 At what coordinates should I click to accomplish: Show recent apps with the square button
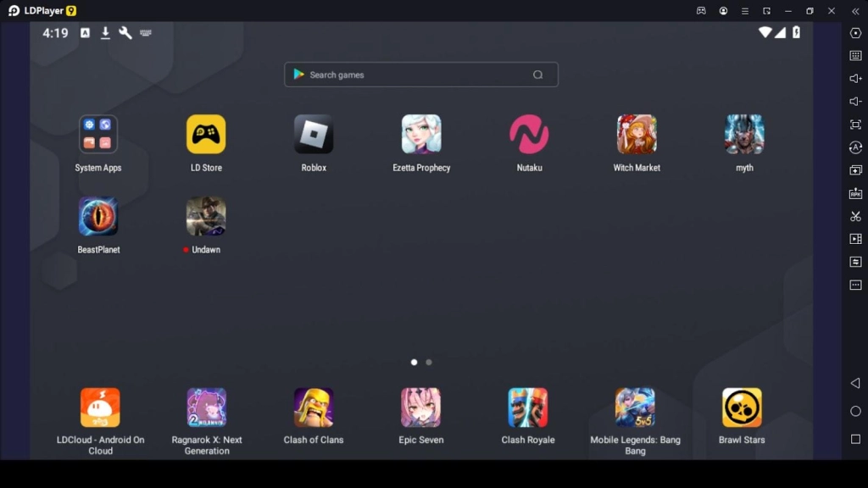pyautogui.click(x=855, y=439)
